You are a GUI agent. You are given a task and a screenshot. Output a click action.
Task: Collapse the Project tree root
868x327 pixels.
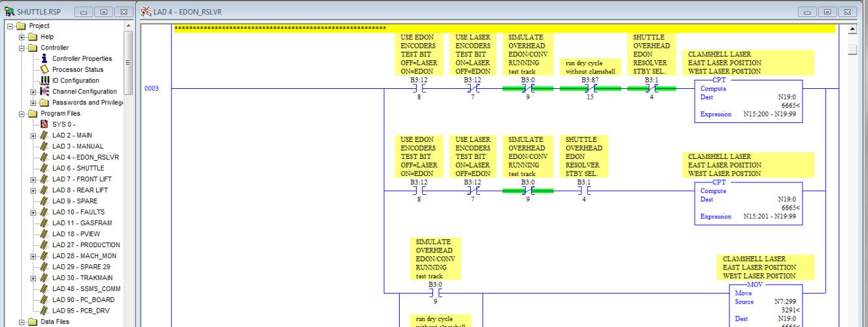[10, 26]
